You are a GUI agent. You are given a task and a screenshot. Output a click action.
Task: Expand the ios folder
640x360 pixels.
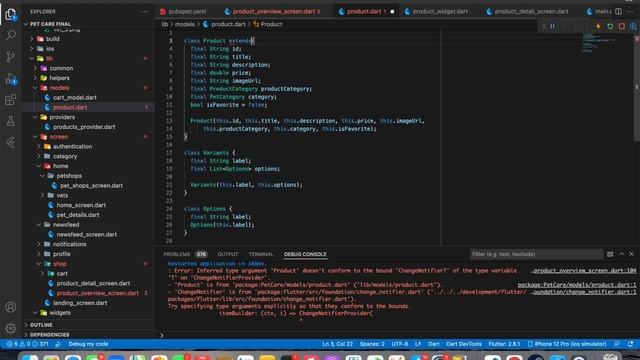(49, 49)
